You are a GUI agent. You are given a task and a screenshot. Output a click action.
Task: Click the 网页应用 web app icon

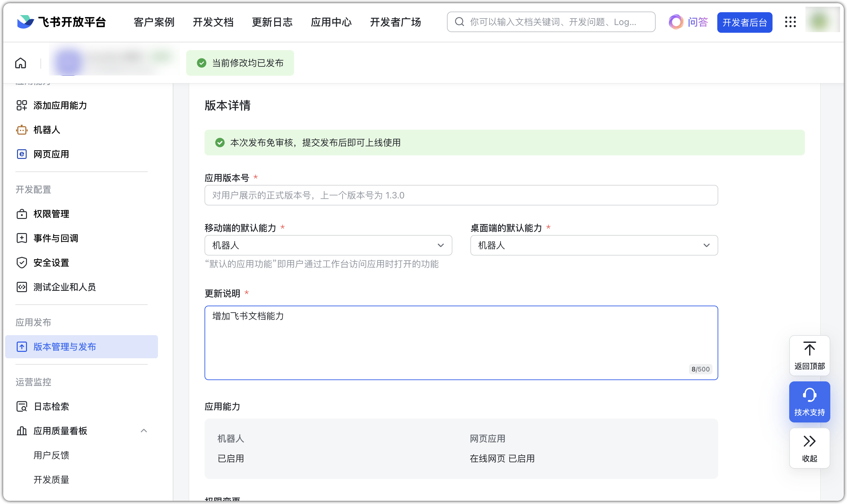(22, 154)
